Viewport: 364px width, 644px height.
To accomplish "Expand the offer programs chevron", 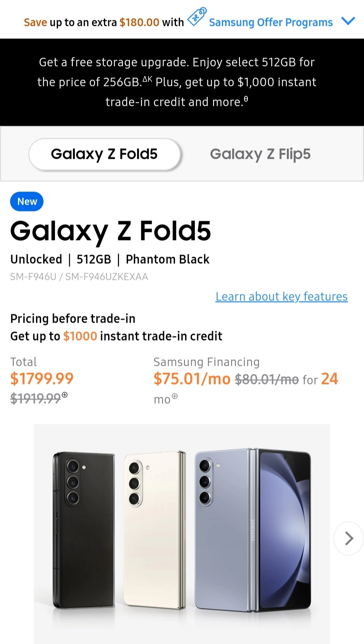I will [348, 21].
